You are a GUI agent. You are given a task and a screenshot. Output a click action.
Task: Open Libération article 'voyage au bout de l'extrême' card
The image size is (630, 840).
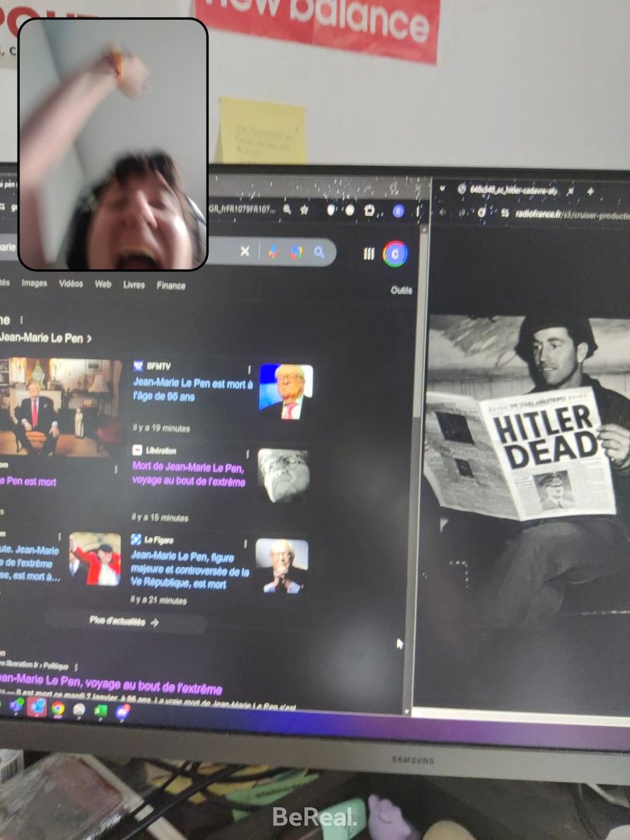(189, 474)
